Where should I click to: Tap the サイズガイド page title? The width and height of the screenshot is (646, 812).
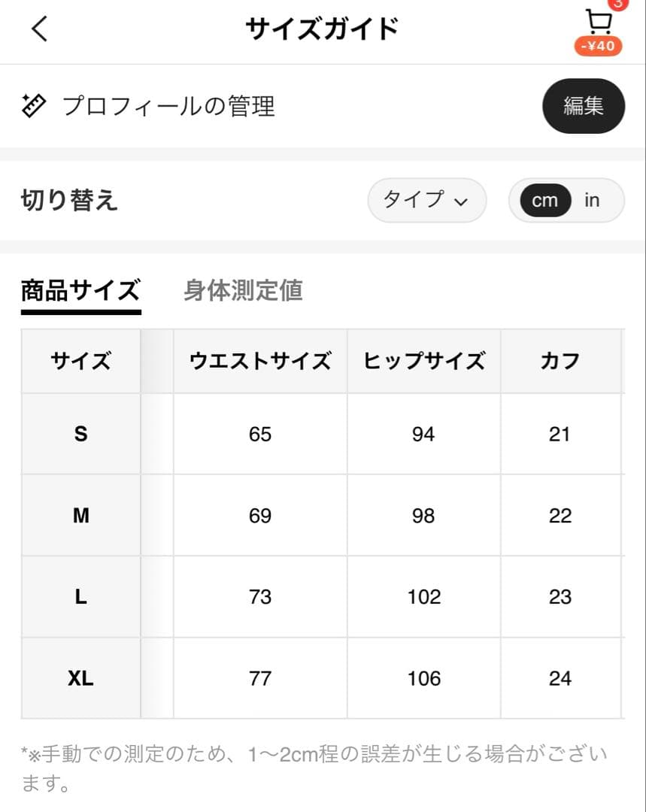(x=322, y=29)
